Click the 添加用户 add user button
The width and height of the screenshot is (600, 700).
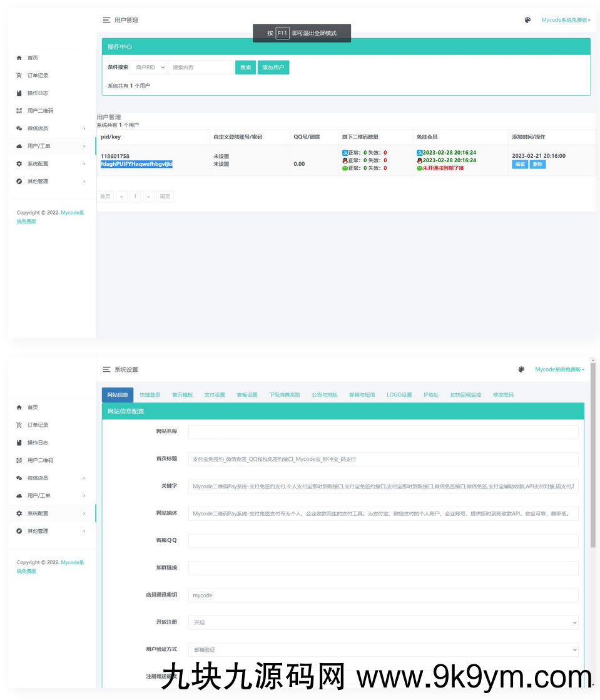[x=274, y=67]
